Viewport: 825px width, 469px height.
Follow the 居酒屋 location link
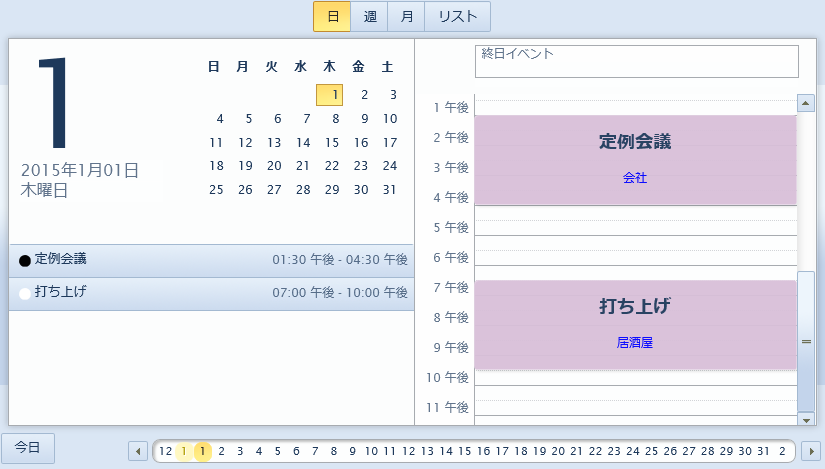pyautogui.click(x=635, y=343)
